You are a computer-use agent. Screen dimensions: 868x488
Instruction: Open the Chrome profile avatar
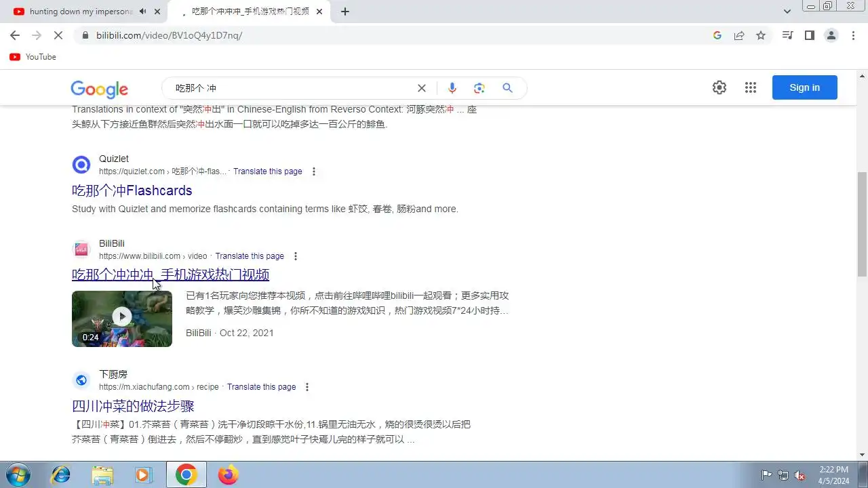pos(831,35)
